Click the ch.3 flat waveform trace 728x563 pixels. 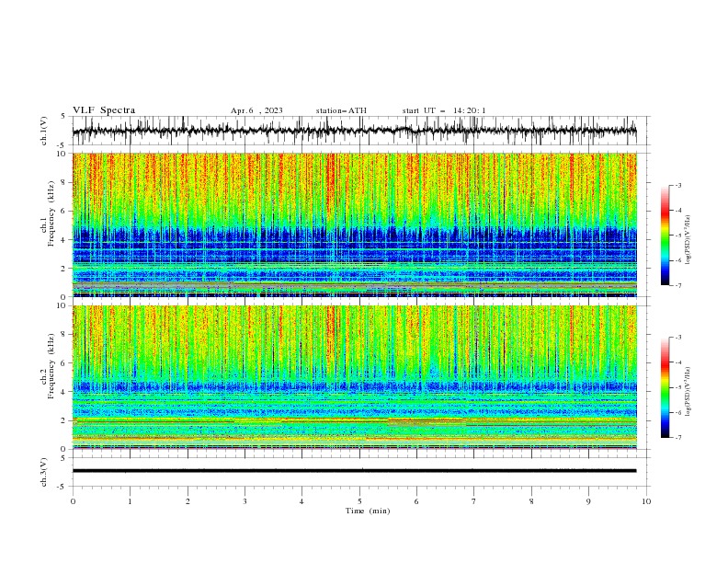point(354,471)
